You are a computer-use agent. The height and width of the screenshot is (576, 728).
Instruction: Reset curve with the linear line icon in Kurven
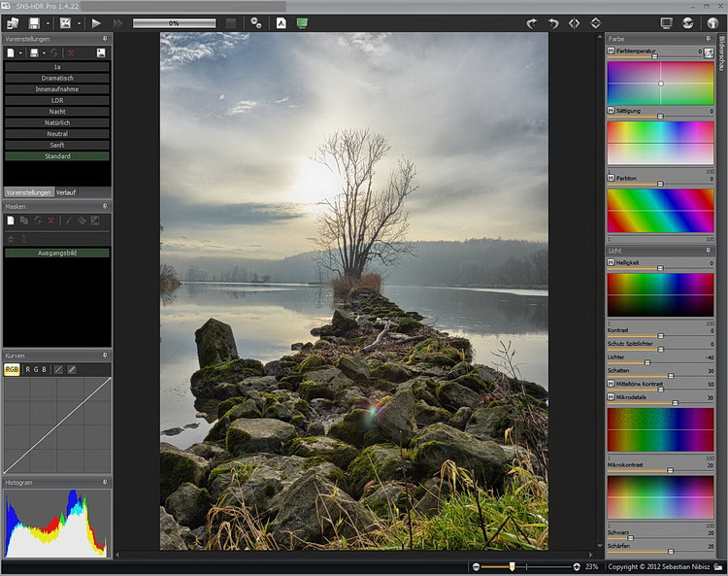58,370
